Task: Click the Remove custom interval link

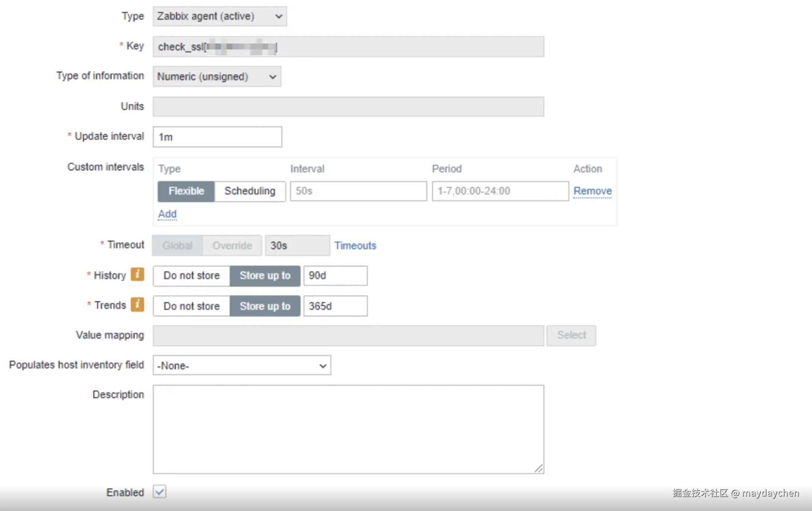Action: (592, 191)
